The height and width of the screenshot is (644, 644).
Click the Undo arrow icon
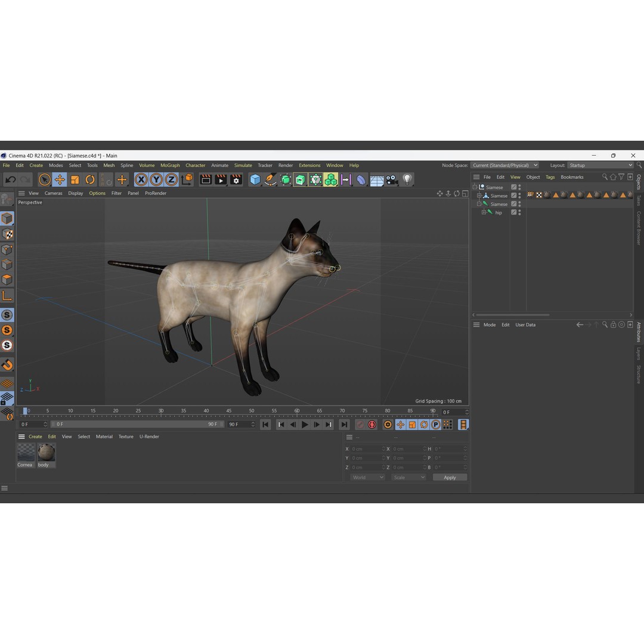pyautogui.click(x=11, y=179)
